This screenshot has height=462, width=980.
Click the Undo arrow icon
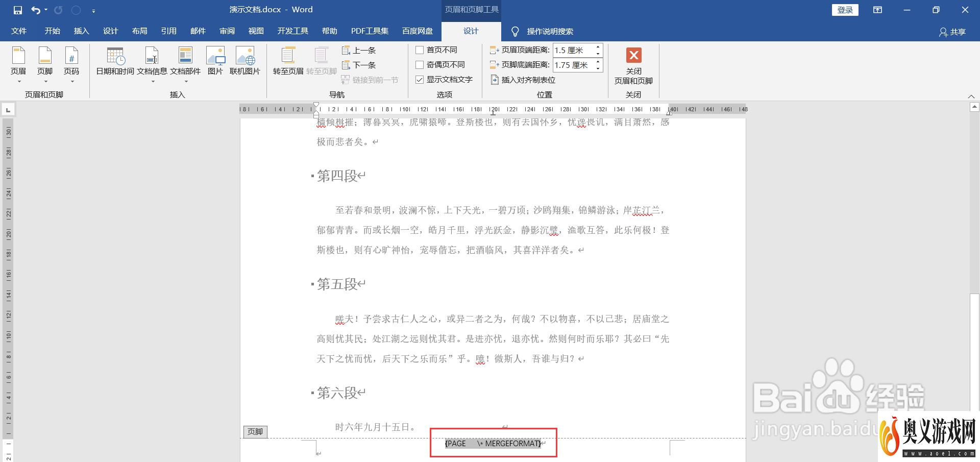35,10
